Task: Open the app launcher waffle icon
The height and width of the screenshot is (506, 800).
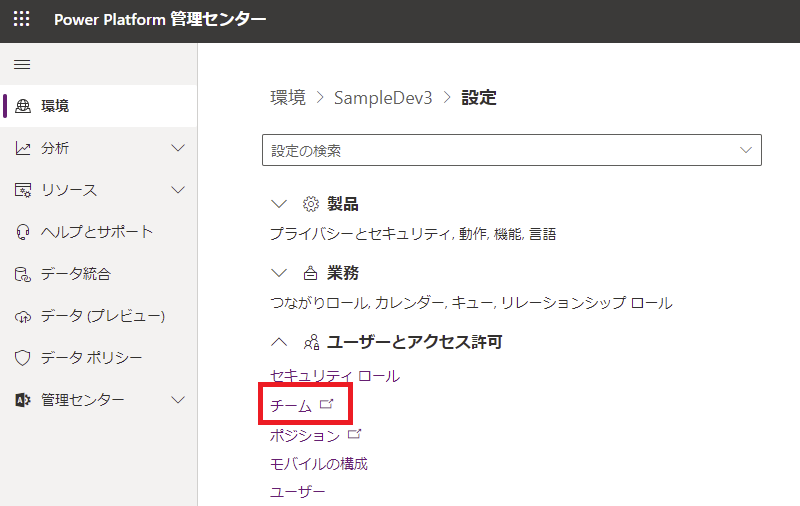Action: pos(21,19)
